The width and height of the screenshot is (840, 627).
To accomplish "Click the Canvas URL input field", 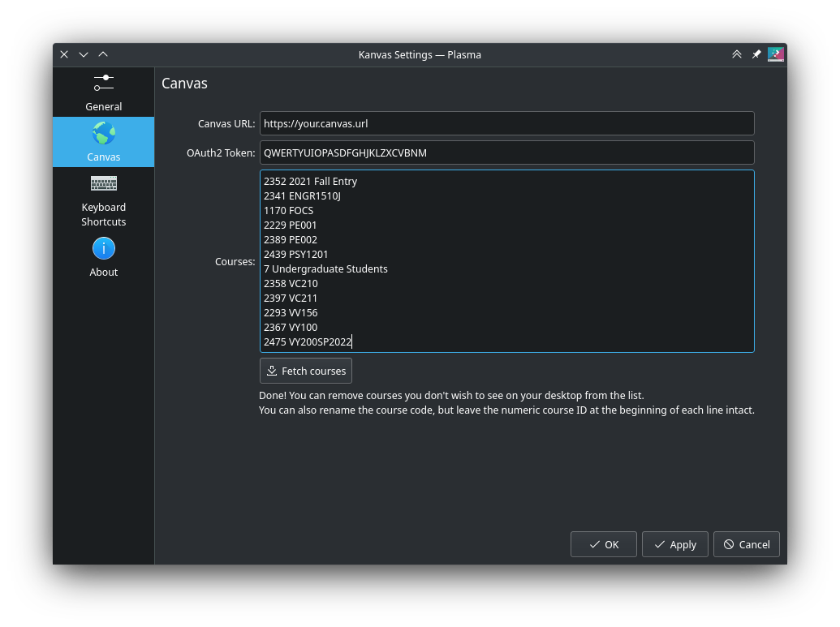I will (x=506, y=123).
